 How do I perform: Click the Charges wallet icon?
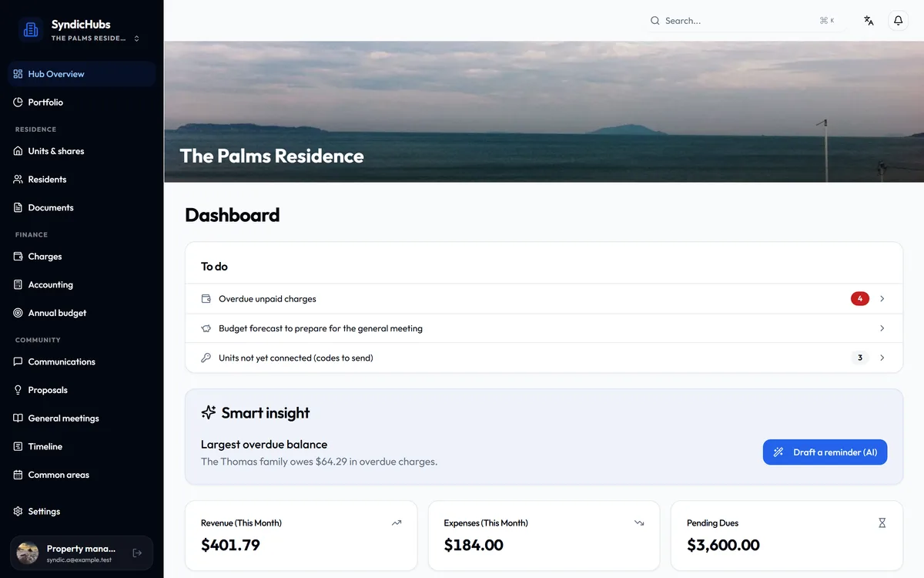pyautogui.click(x=18, y=257)
